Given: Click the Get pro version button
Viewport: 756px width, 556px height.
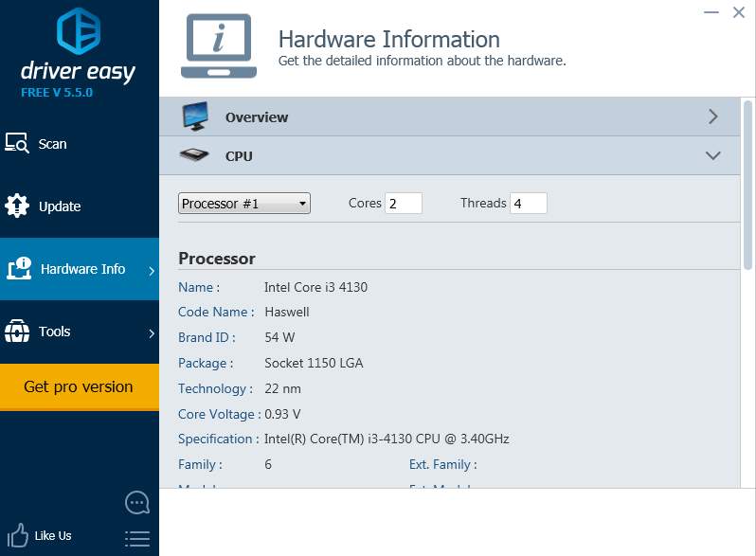Looking at the screenshot, I should coord(80,386).
